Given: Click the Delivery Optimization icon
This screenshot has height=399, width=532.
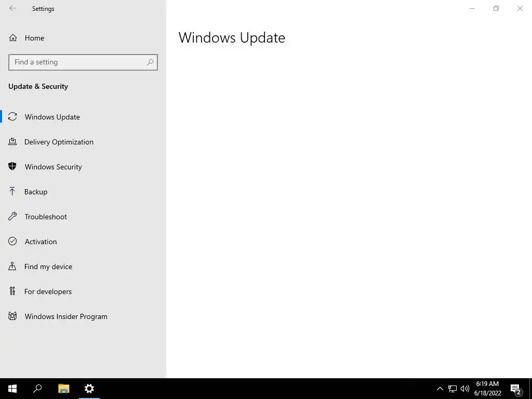Looking at the screenshot, I should (12, 141).
